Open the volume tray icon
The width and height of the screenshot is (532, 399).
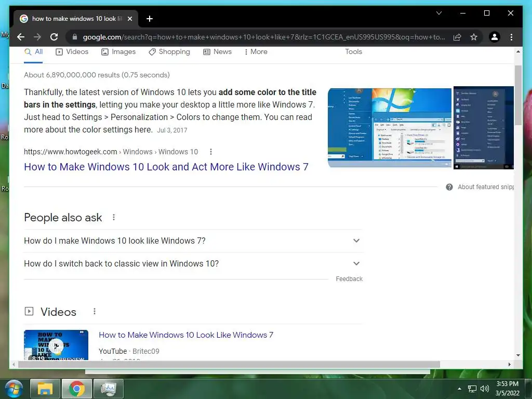pyautogui.click(x=485, y=389)
